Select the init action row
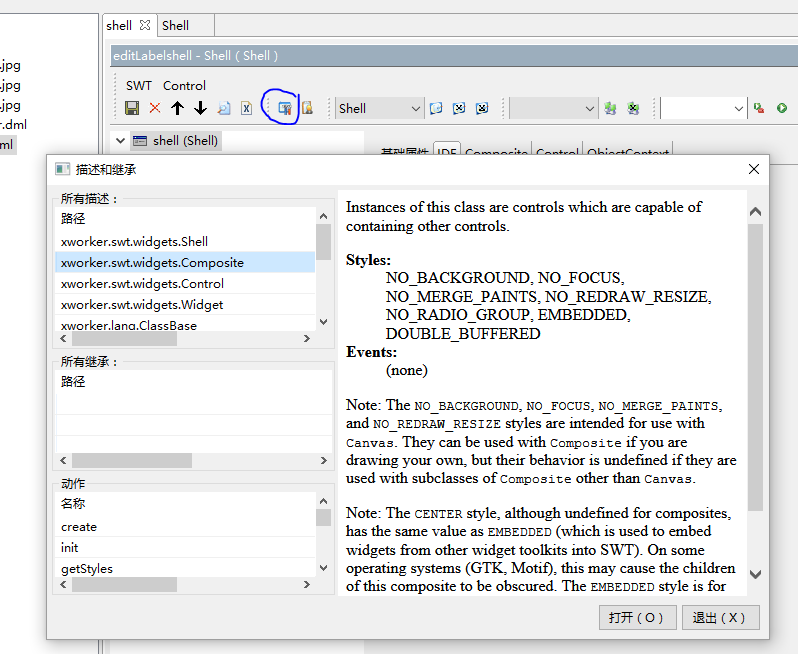Image resolution: width=798 pixels, height=654 pixels. tap(185, 548)
